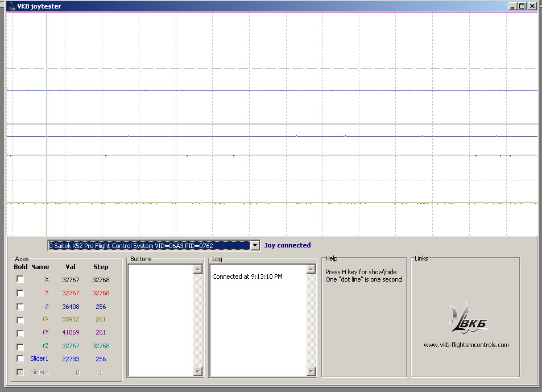Toggle Bold for the rY axis

pyautogui.click(x=20, y=333)
